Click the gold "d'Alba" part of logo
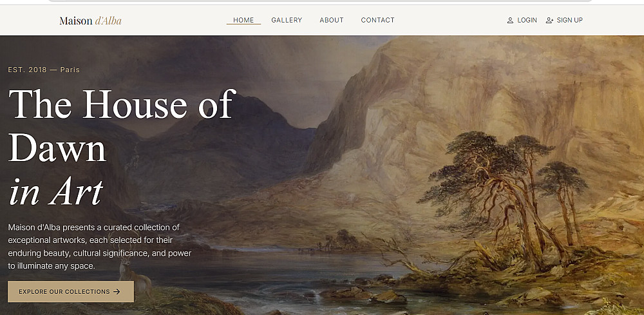Viewport: 644px width, 315px height. pos(108,21)
